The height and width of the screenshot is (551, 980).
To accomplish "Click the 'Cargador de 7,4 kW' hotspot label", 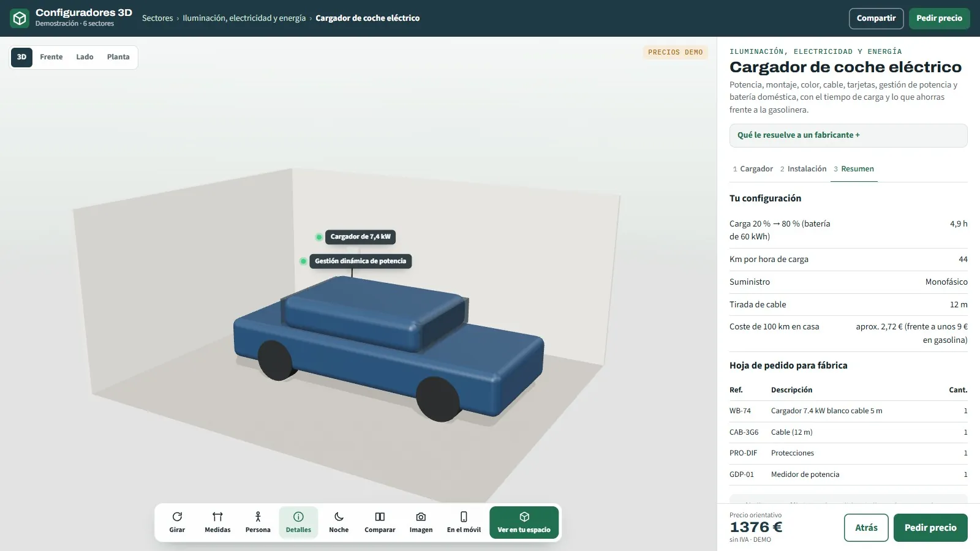I will (360, 237).
